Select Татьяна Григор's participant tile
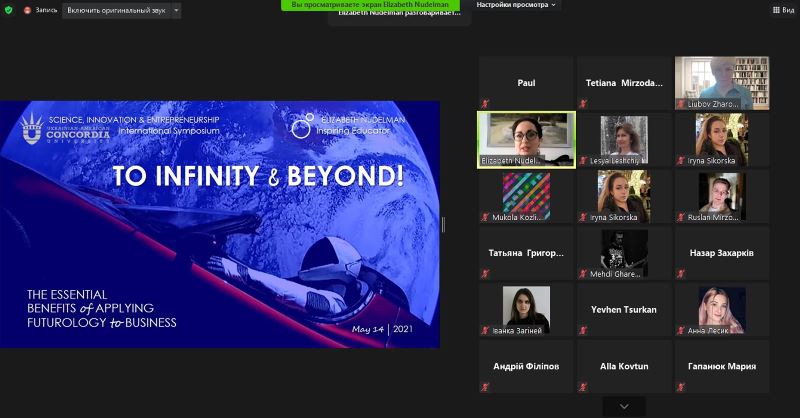The width and height of the screenshot is (800, 418). coord(526,253)
